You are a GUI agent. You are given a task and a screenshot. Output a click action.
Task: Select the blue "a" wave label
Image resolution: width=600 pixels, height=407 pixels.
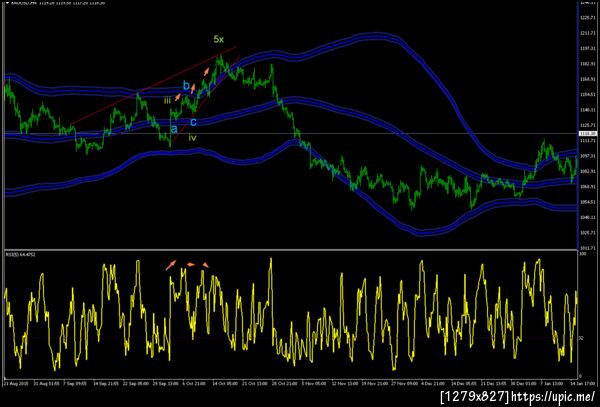coord(174,129)
